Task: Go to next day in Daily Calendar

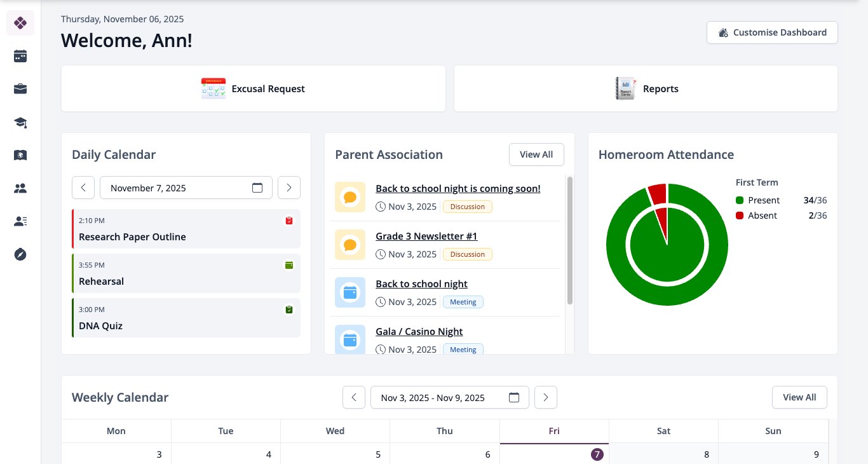Action: tap(289, 188)
